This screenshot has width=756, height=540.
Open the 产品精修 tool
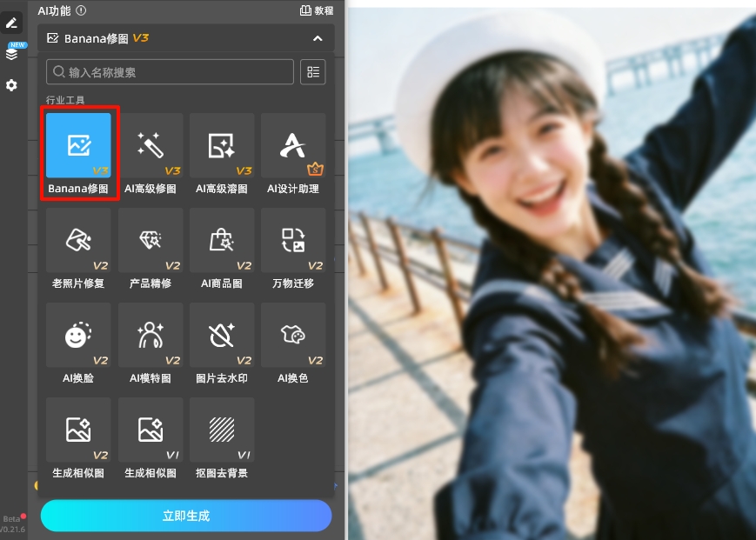150,240
